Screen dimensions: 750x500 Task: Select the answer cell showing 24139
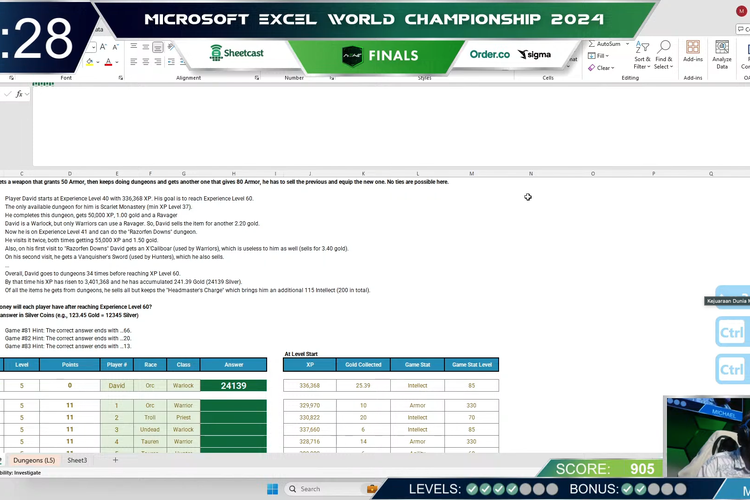click(234, 385)
